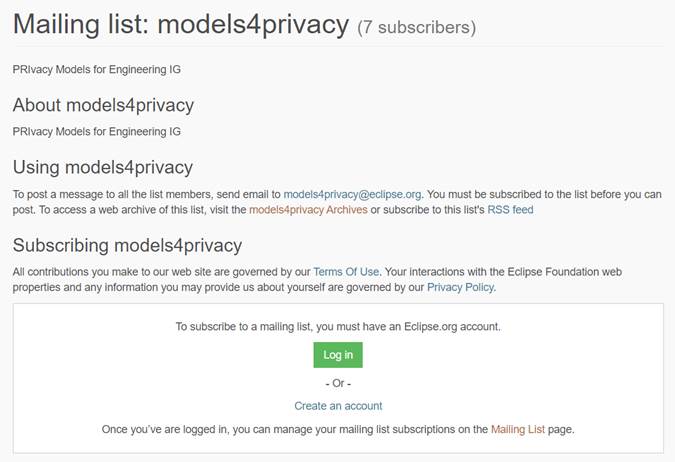Visit the Privacy Policy link

pos(460,287)
